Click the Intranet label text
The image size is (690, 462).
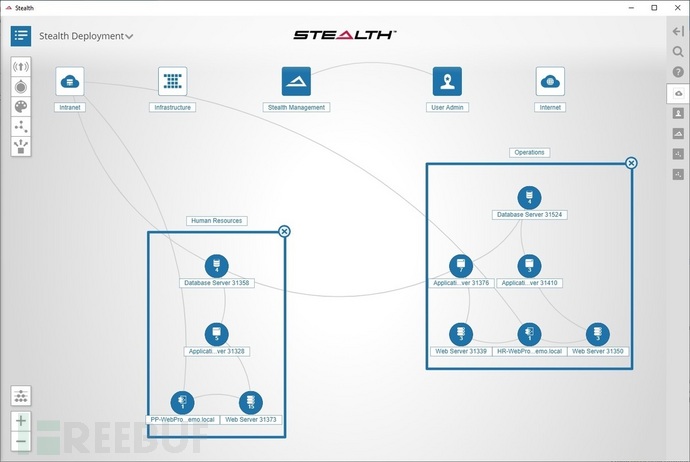70,107
